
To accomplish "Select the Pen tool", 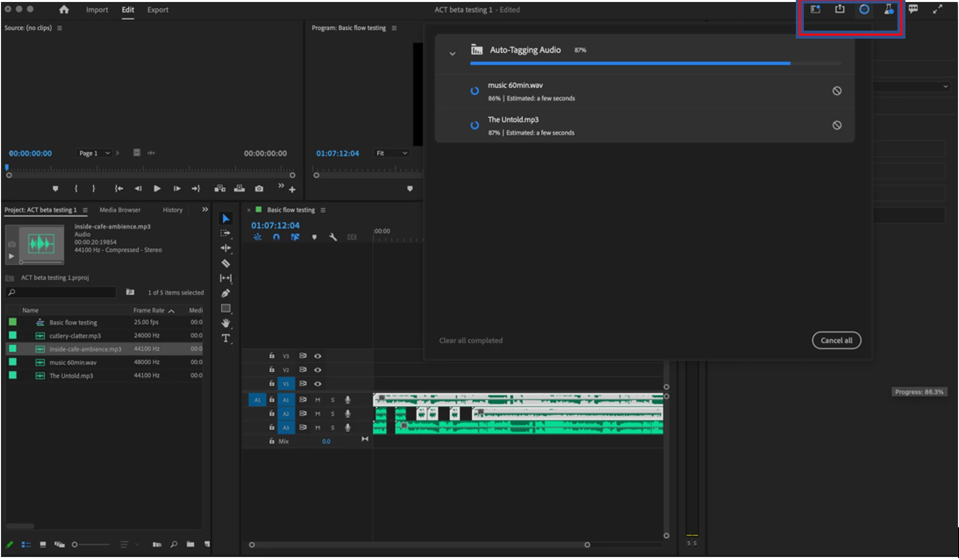I will 226,293.
